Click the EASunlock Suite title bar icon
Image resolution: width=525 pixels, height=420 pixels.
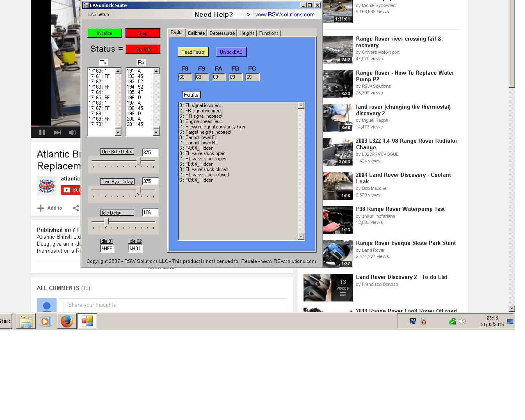86,5
